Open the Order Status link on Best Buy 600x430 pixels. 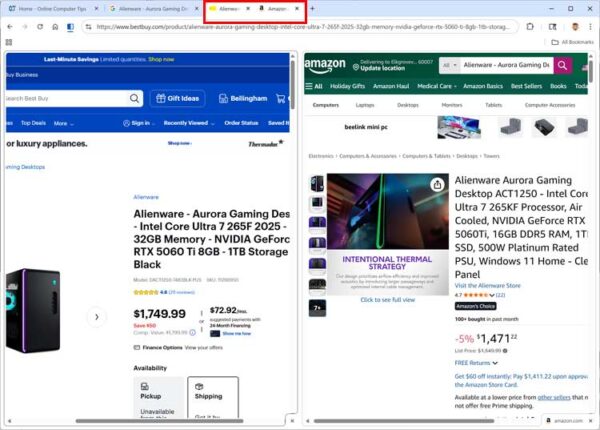point(241,123)
